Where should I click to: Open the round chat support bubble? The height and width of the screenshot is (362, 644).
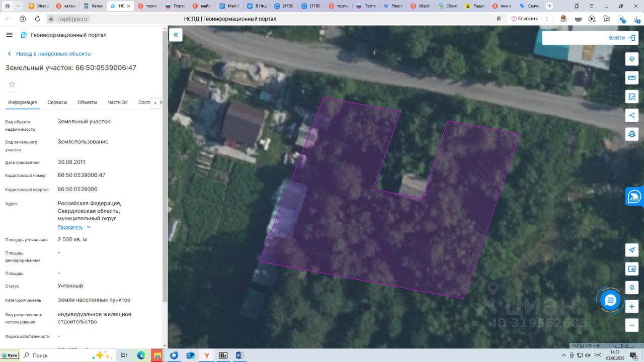pos(610,300)
